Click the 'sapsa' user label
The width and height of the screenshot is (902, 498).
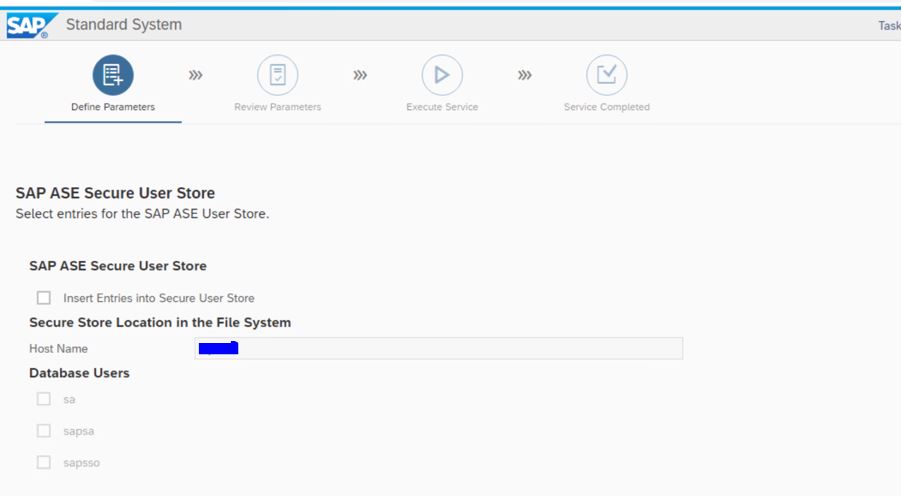[78, 431]
